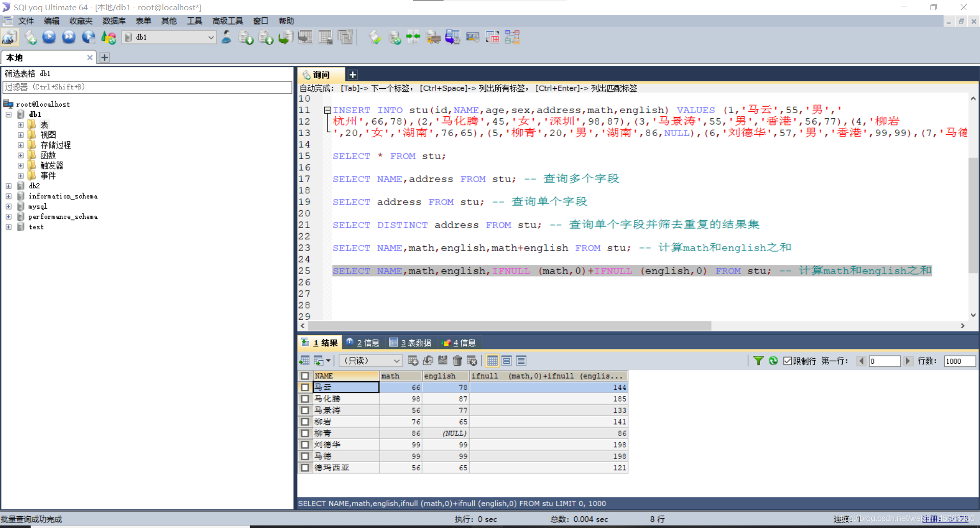Click the duplicate row icon
Image resolution: width=980 pixels, height=528 pixels.
pos(428,361)
